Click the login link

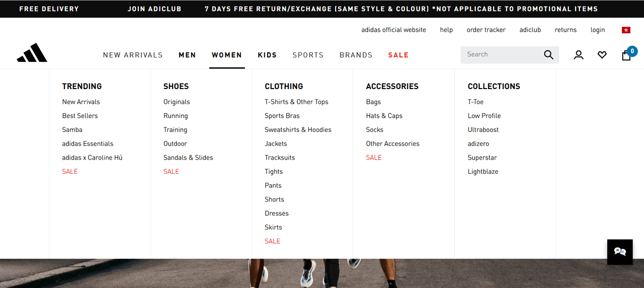pyautogui.click(x=598, y=30)
